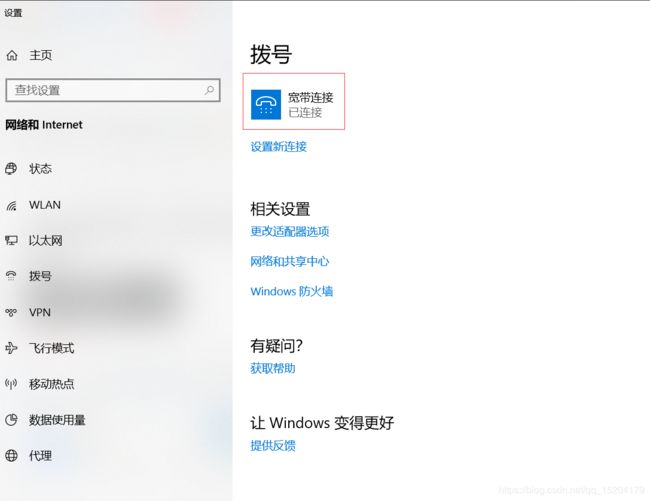Select 拨号 in the sidebar
The image size is (650, 501).
[x=40, y=276]
